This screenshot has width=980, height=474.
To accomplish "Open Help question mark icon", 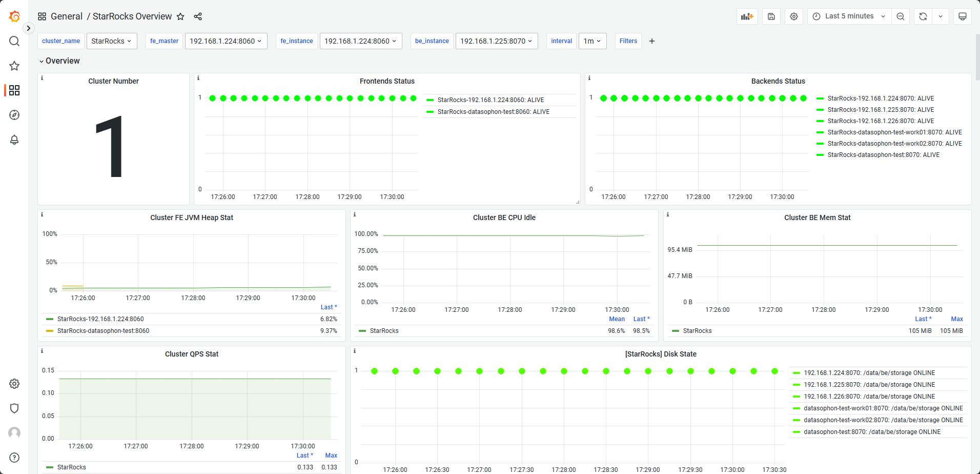I will [14, 458].
